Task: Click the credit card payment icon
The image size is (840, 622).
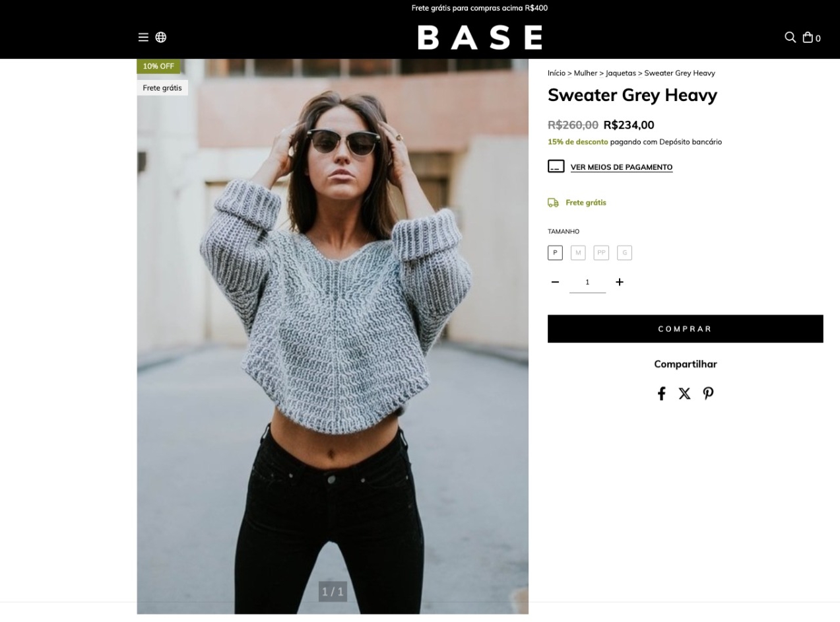Action: [x=556, y=166]
